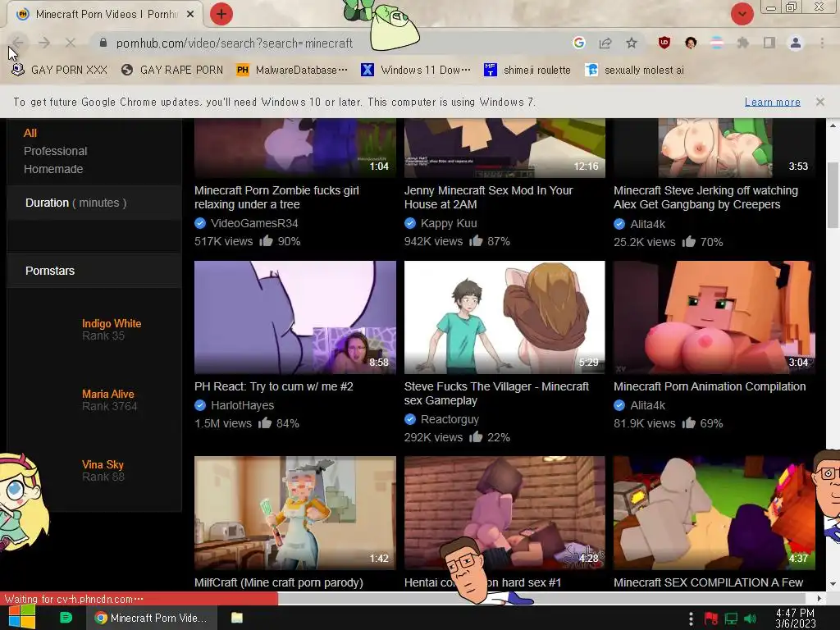Click the 517K views text
This screenshot has width=840, height=630.
coord(223,242)
